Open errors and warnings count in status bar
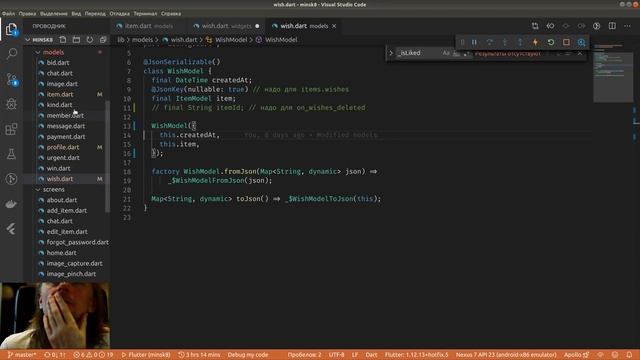Image resolution: width=640 pixels, height=360 pixels. click(x=93, y=355)
